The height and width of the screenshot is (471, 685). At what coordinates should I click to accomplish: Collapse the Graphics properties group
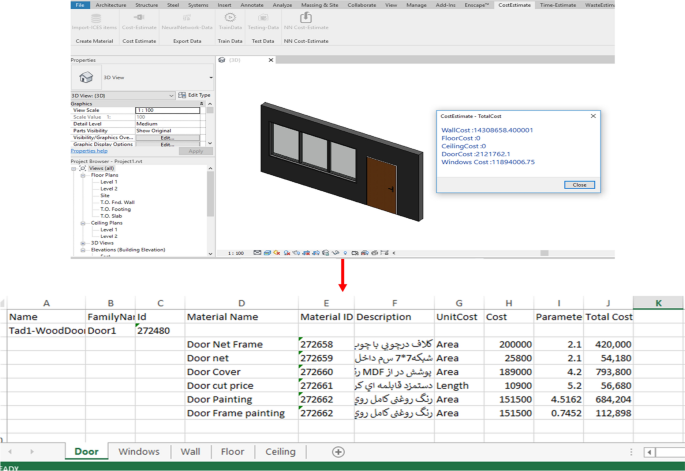tap(201, 104)
